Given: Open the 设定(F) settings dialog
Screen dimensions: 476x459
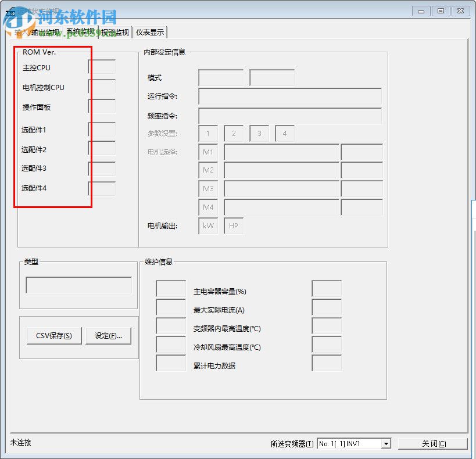Looking at the screenshot, I should (108, 336).
